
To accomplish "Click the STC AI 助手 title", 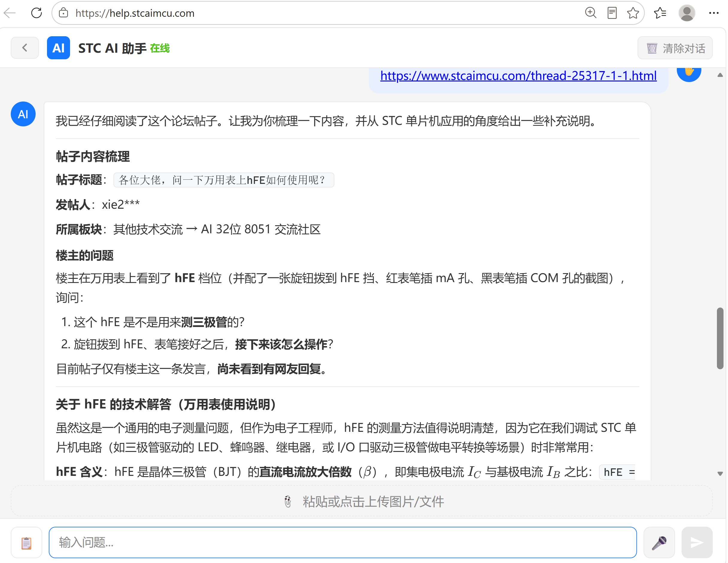I will coord(112,48).
